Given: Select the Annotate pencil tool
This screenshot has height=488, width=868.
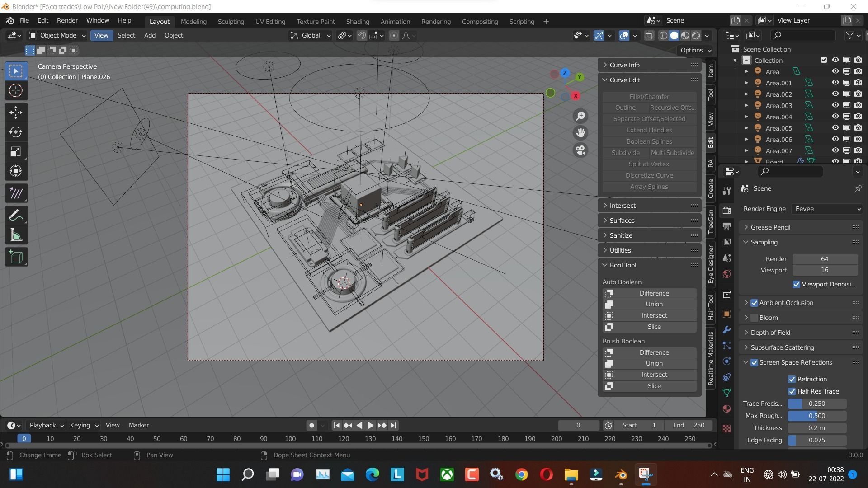Looking at the screenshot, I should coord(16,216).
